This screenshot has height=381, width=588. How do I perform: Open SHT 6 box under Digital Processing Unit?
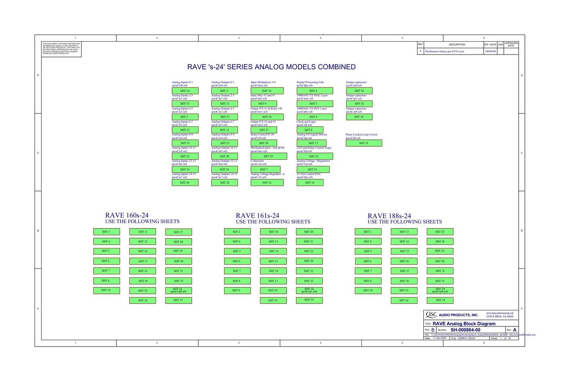coord(315,91)
